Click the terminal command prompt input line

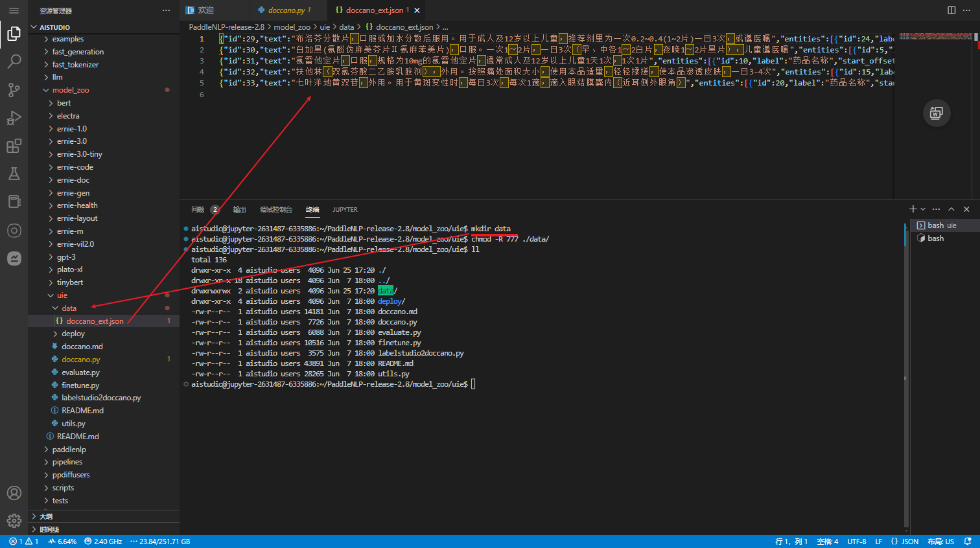pos(474,384)
